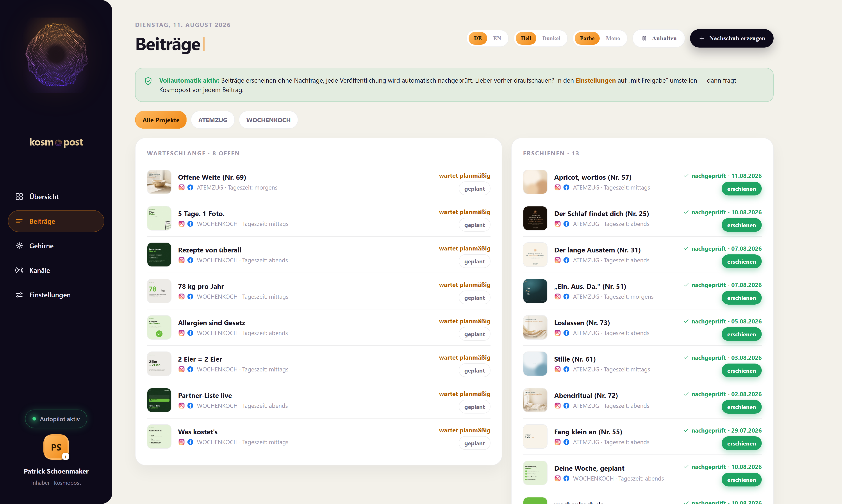Follow the Einstellungen link in the banner
842x504 pixels.
pyautogui.click(x=595, y=80)
